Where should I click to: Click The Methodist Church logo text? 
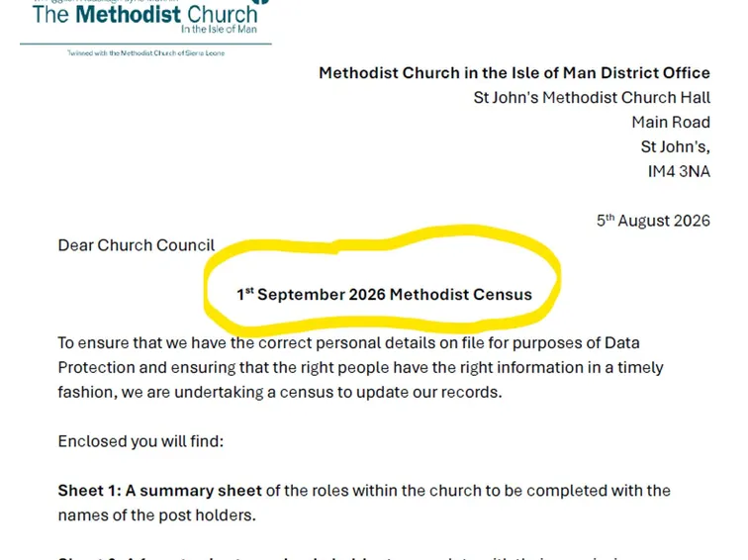coord(145,15)
